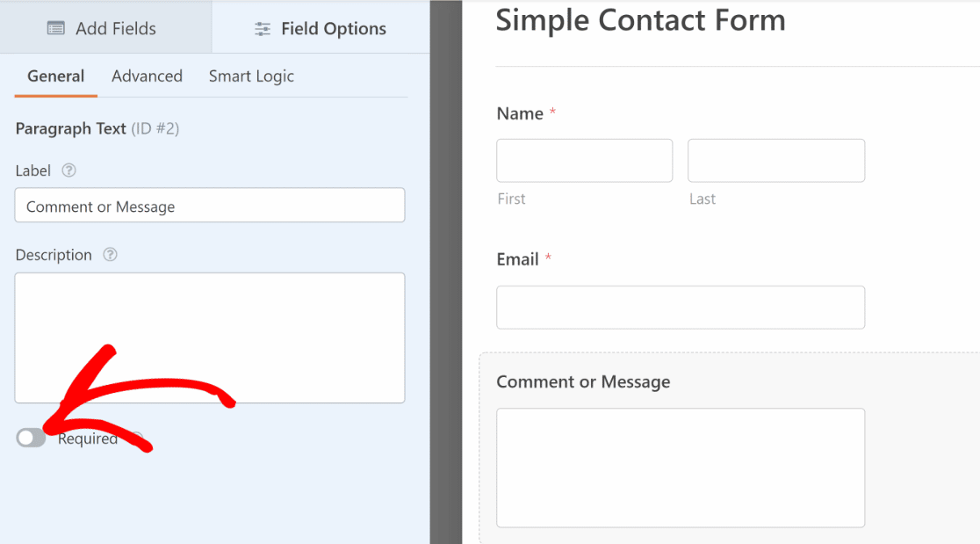Select the Name field label in preview
Screen dimensions: 980x544
[520, 113]
